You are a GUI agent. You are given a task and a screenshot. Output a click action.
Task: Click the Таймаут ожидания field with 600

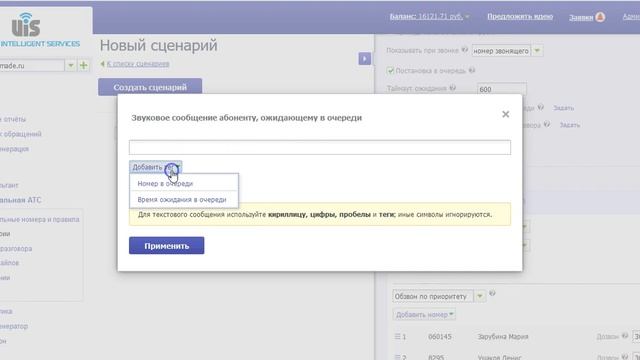501,89
